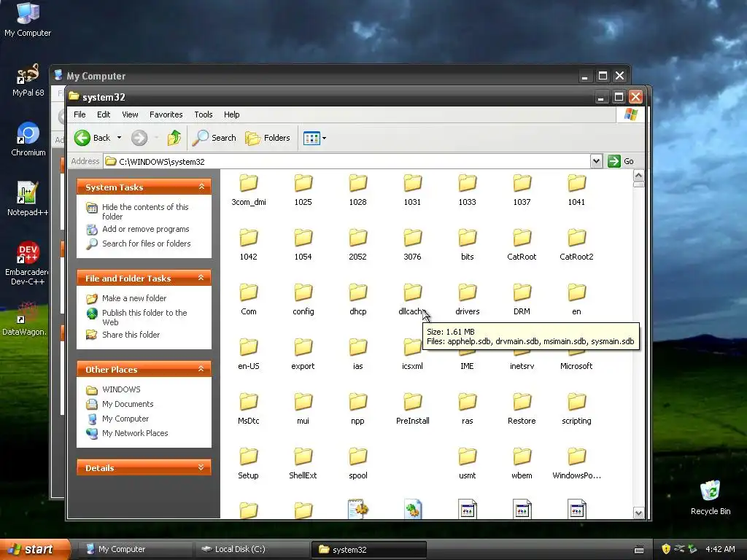
Task: Click the Start button
Action: pyautogui.click(x=35, y=549)
